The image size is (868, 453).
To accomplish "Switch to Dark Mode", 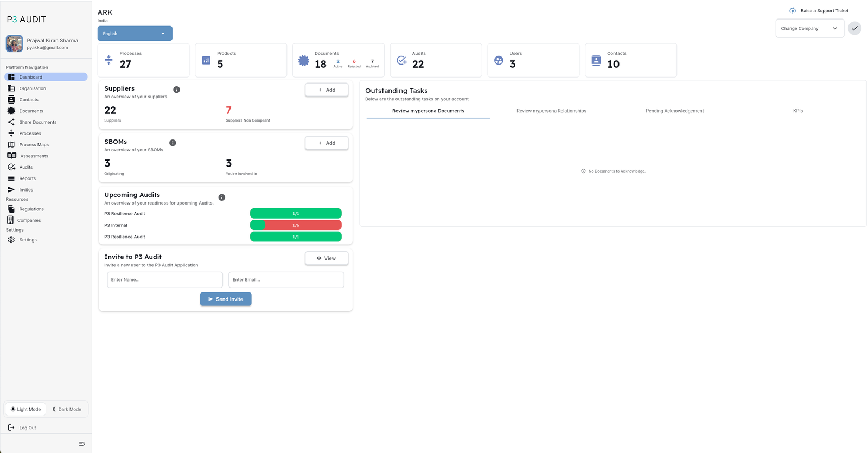I will click(67, 409).
